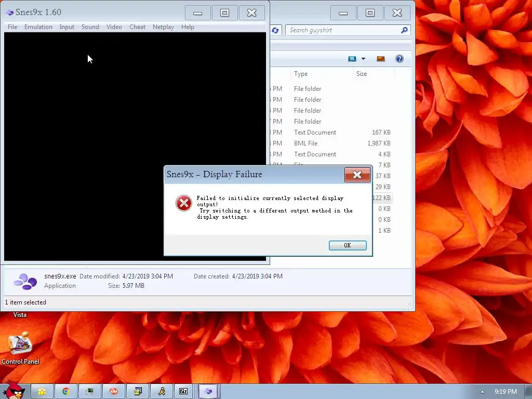Open the Video menu

(114, 27)
